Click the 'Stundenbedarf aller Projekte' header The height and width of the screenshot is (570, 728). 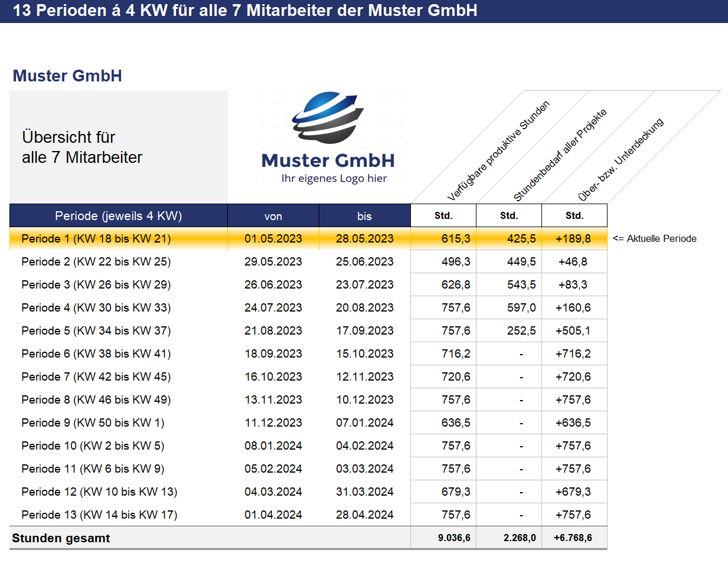pos(560,155)
